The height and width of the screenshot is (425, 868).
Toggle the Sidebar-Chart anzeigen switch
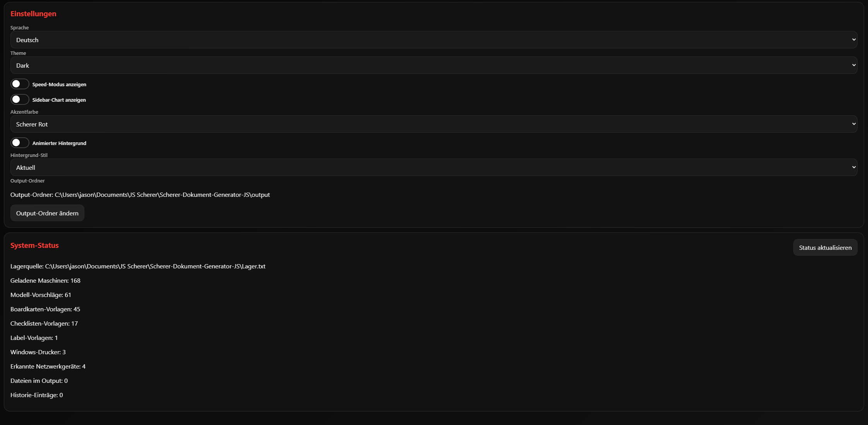pos(20,99)
